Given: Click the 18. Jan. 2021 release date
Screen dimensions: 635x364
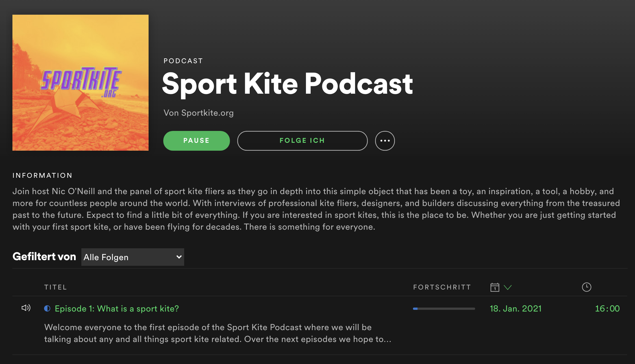Looking at the screenshot, I should [x=516, y=308].
